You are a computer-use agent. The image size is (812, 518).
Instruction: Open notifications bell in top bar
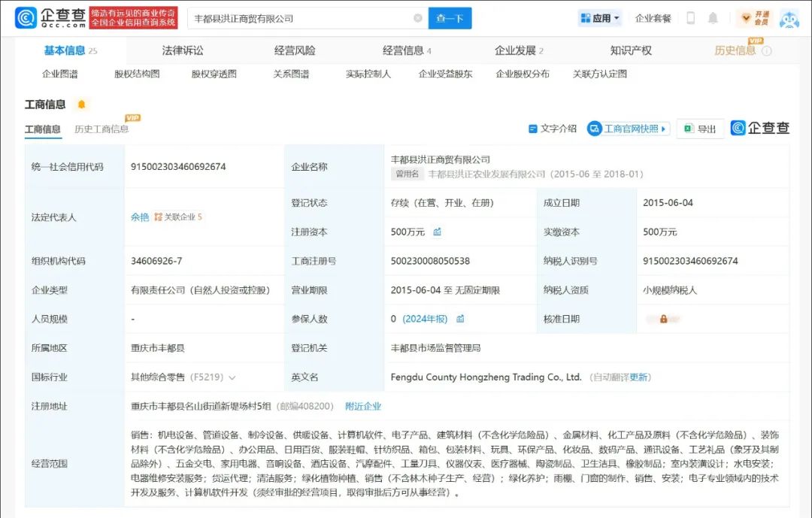(x=713, y=18)
